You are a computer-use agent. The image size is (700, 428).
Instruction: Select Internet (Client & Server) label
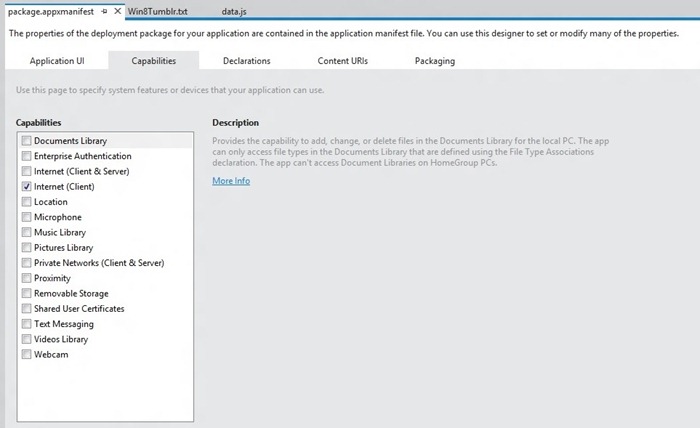pyautogui.click(x=82, y=171)
